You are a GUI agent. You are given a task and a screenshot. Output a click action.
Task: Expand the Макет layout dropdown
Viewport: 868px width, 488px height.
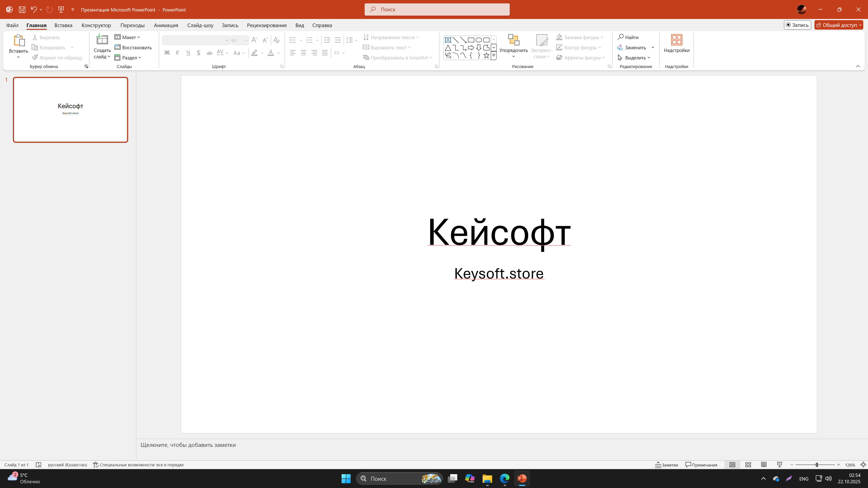tap(127, 37)
